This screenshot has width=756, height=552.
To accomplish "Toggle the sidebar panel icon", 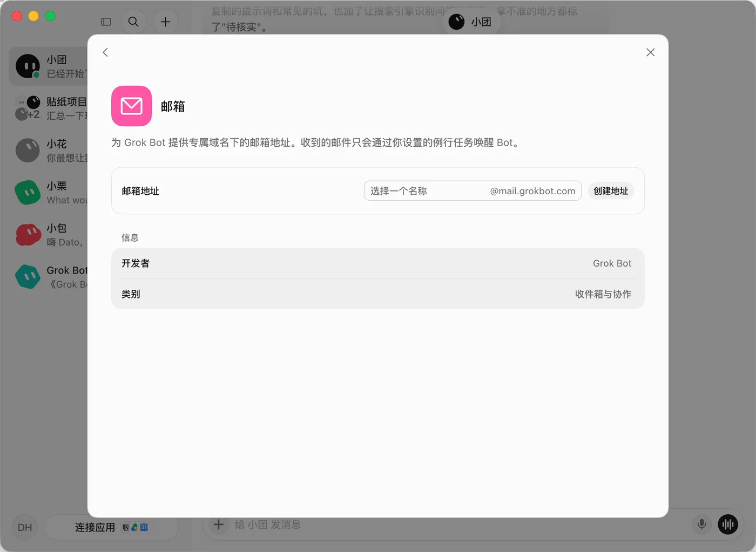I will pos(106,22).
